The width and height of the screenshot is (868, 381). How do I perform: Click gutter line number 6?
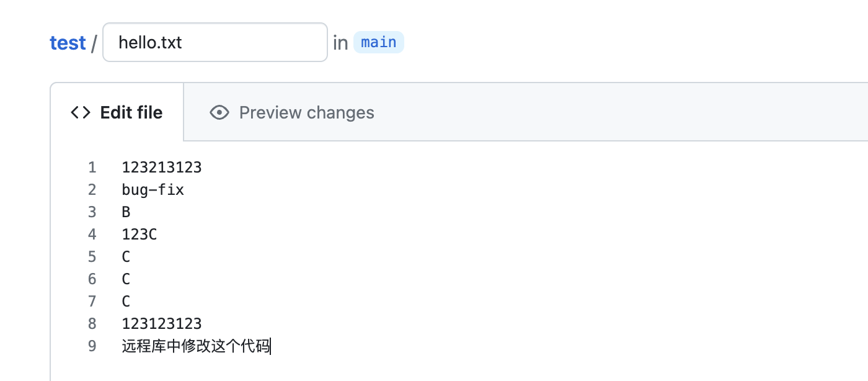92,279
